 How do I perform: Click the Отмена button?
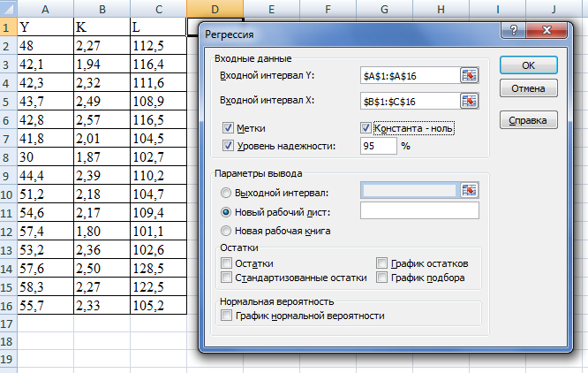(x=528, y=88)
